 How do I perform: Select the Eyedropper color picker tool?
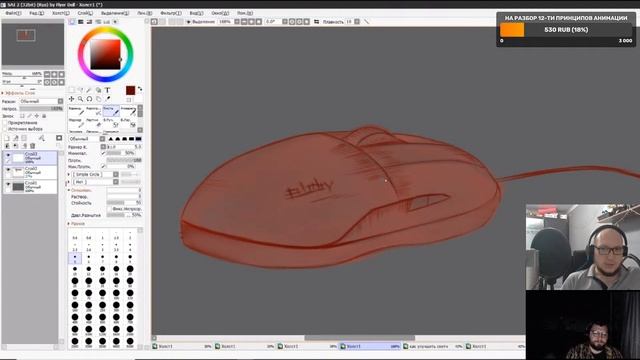tap(108, 99)
